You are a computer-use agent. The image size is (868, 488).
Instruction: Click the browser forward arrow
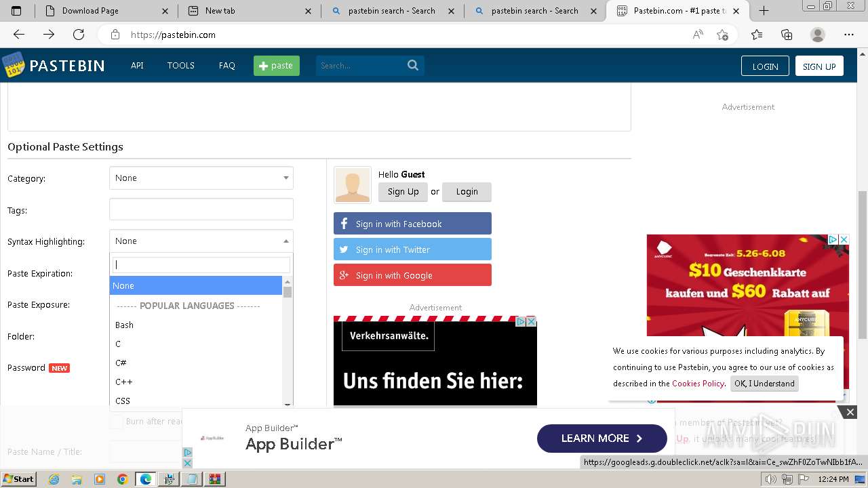[49, 35]
